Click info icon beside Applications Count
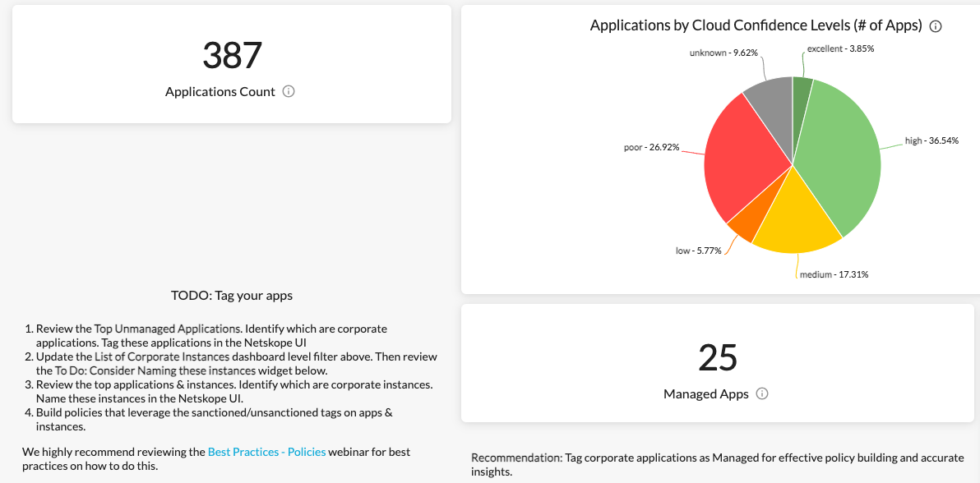 (288, 91)
